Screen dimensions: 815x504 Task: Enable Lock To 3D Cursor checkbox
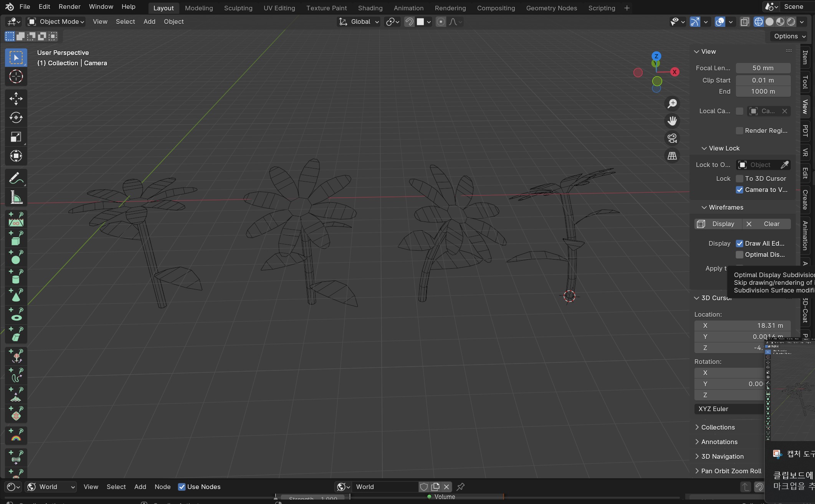point(739,179)
